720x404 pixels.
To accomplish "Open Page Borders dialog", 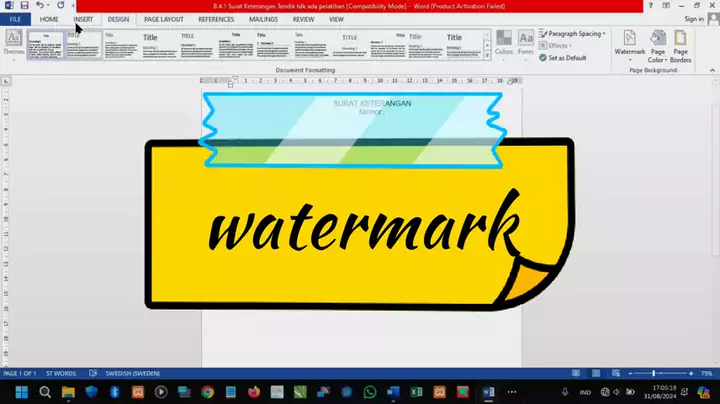I will tap(681, 44).
